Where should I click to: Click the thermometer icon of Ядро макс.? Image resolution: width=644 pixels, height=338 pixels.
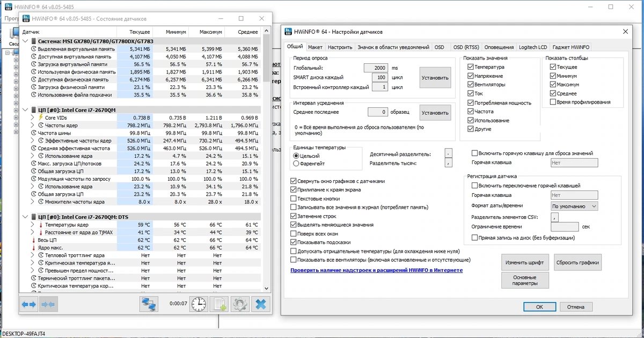tap(34, 248)
